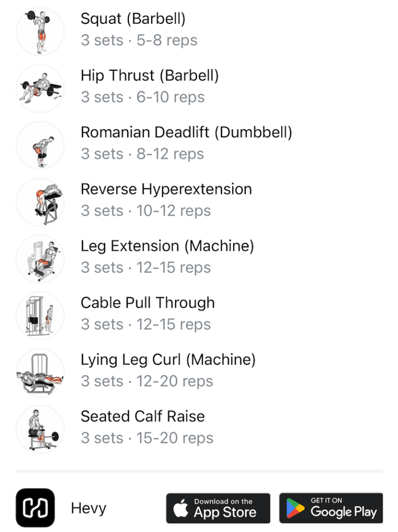Screen dimensions: 398x532
Task: Click the Hip Thrust exercise illustration
Action: pos(40,88)
